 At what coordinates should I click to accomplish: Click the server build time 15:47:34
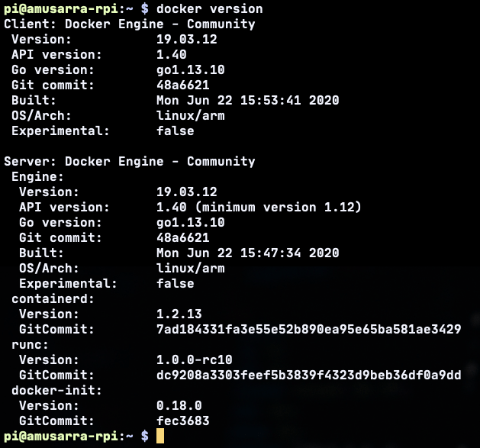271,253
